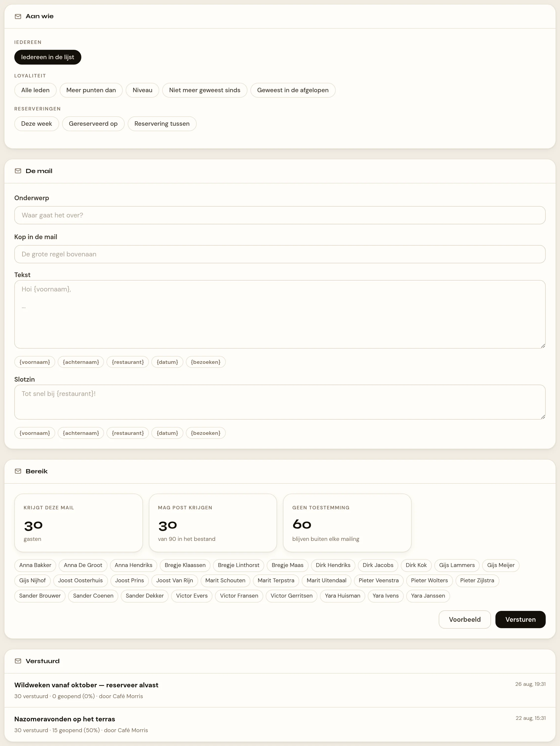Open the Voorbeeld preview

tap(465, 620)
